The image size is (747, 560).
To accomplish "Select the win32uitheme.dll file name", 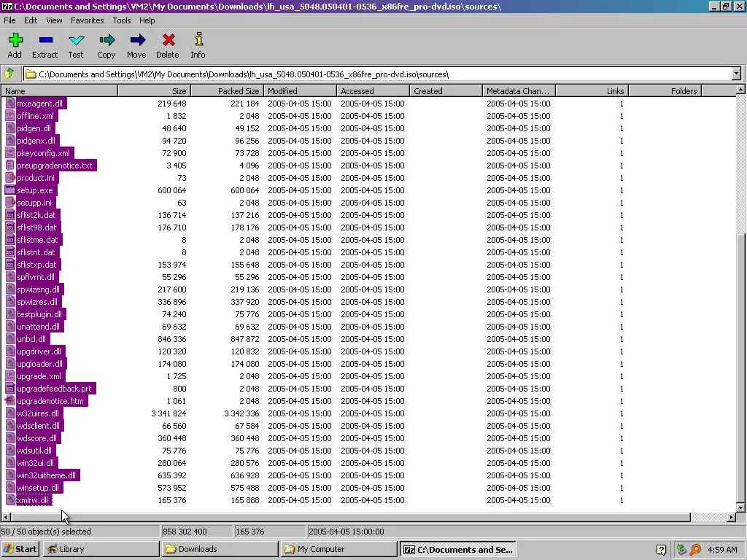I will 46,475.
